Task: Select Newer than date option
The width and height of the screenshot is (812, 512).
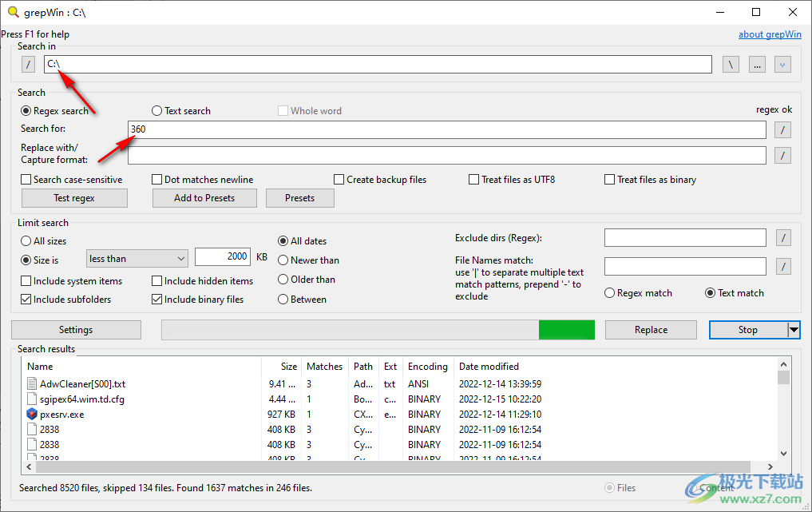Action: (x=308, y=260)
